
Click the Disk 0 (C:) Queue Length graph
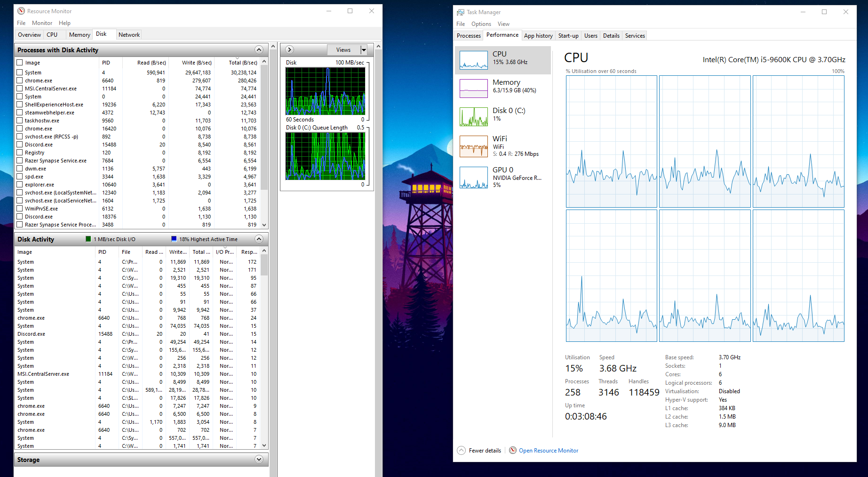pyautogui.click(x=325, y=156)
